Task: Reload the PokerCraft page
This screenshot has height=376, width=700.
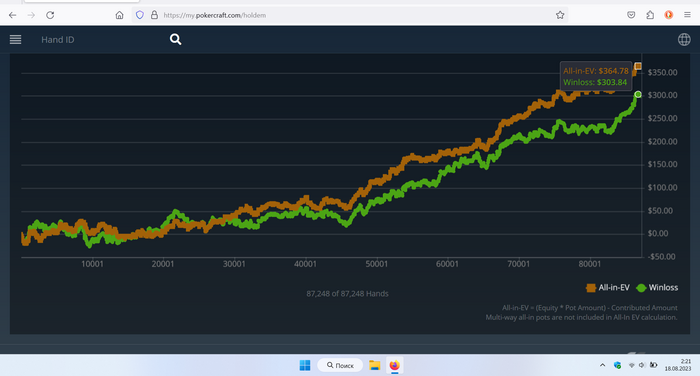Action: (x=50, y=15)
